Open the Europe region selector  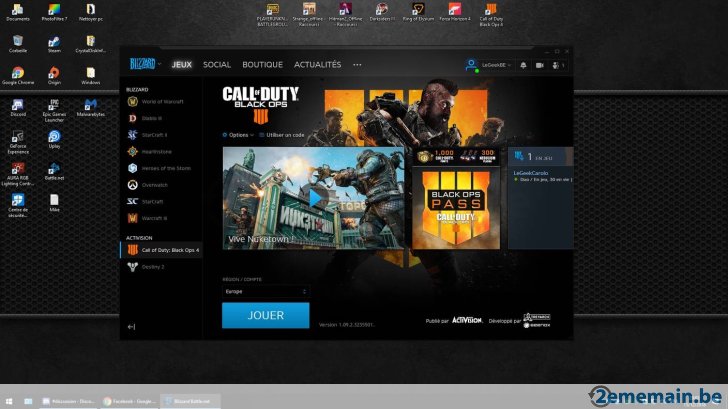(266, 292)
